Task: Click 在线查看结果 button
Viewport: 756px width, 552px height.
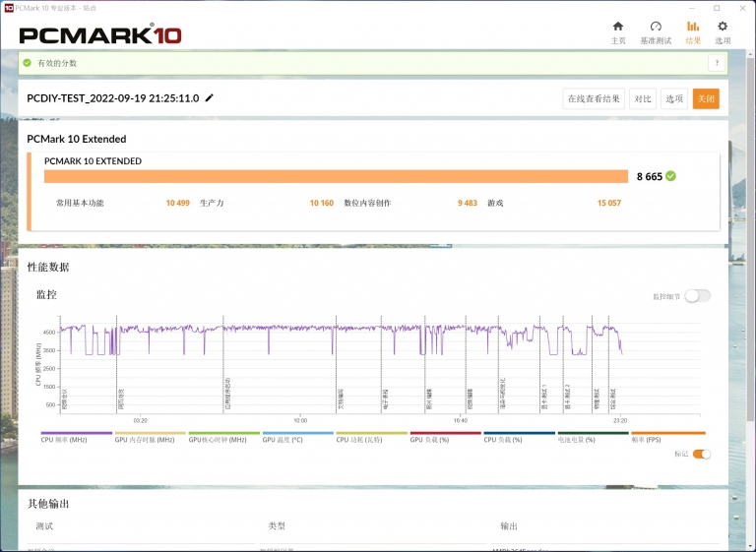Action: click(594, 98)
